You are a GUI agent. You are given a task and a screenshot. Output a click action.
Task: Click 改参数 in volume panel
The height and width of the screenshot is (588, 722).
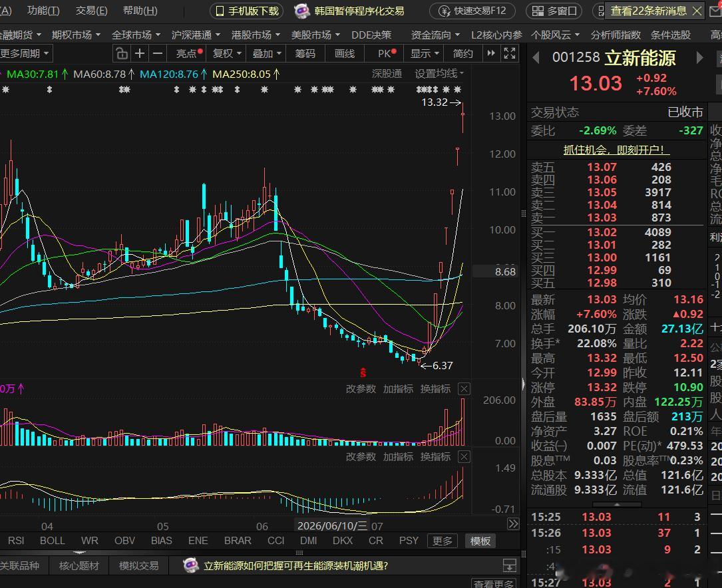click(361, 389)
